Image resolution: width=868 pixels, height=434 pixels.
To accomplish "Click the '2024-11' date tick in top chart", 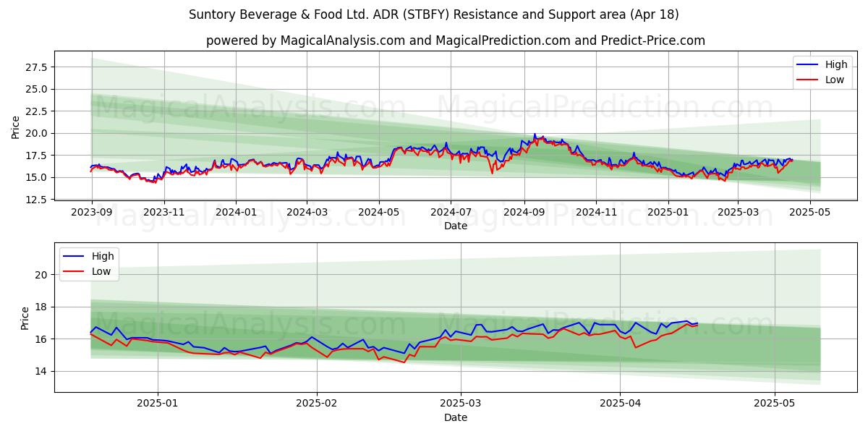I will (596, 213).
